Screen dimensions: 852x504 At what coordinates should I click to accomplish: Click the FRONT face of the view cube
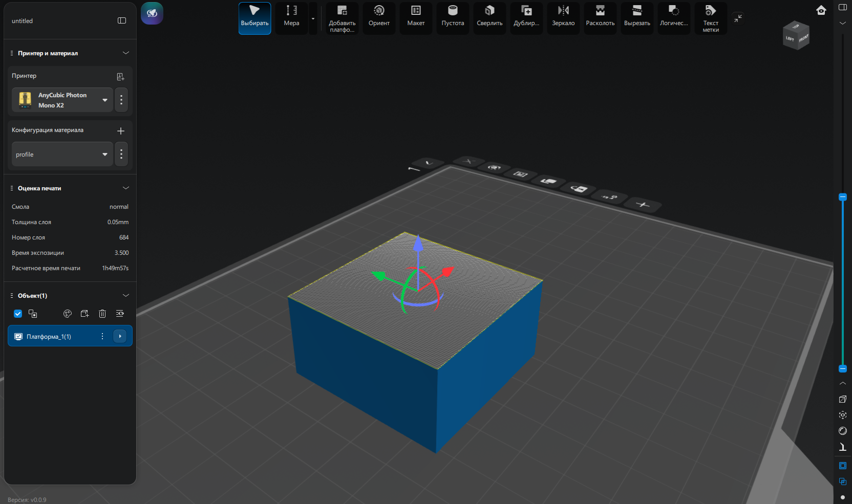(803, 38)
